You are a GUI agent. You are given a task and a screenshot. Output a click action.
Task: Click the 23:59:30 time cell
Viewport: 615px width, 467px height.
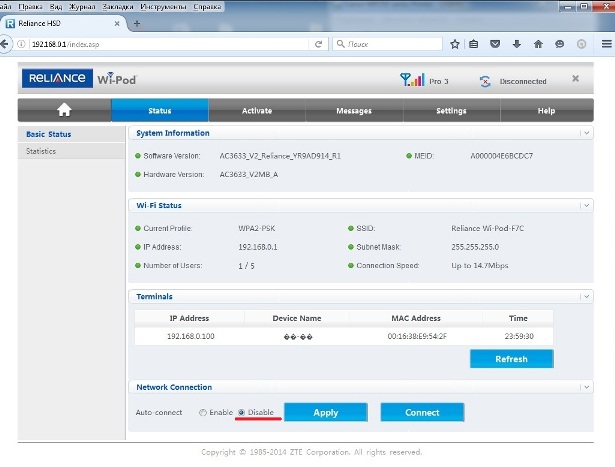519,336
